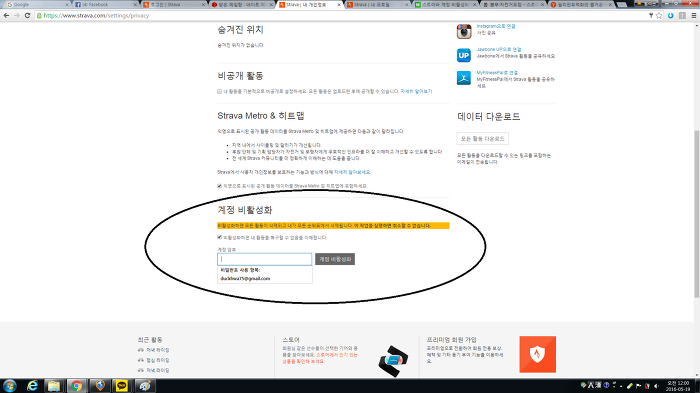Launch Internet Explorer from the taskbar
Screen dimensions: 700x393
tap(32, 386)
